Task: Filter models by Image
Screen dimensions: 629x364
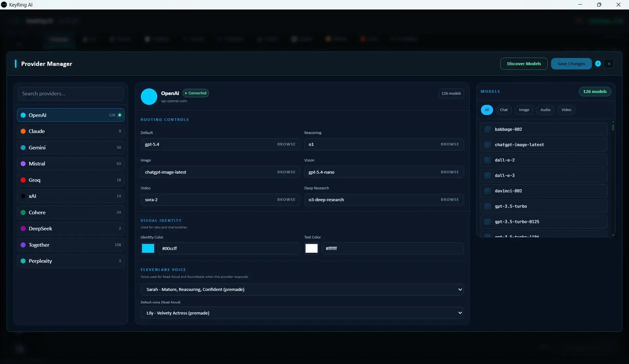Action: 524,110
